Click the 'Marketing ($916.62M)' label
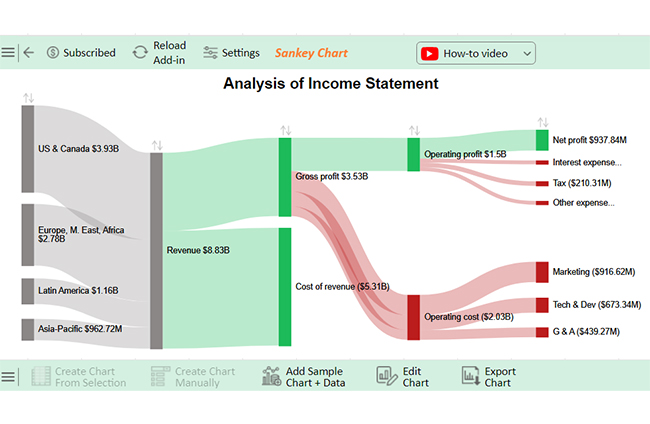This screenshot has height=424, width=650. pos(594,272)
